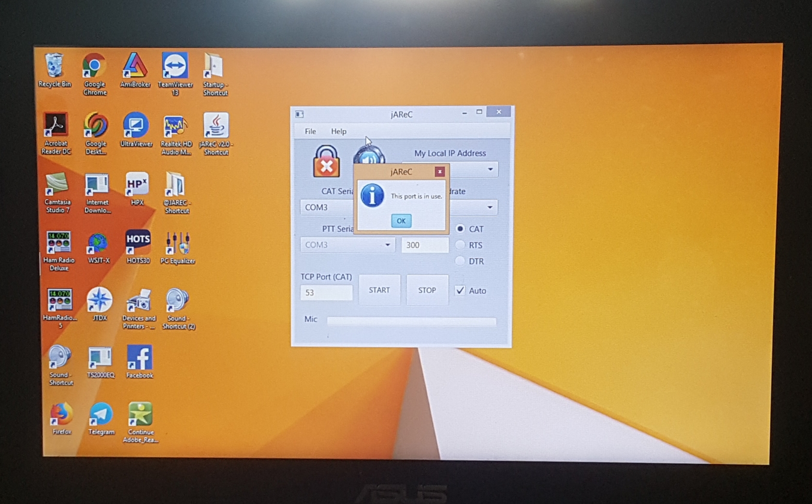Select the CAT radio button

click(460, 229)
